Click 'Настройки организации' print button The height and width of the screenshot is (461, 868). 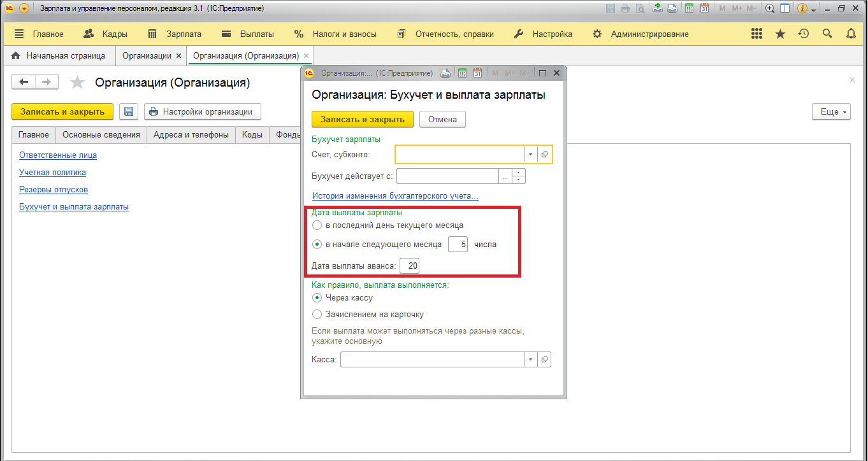202,111
